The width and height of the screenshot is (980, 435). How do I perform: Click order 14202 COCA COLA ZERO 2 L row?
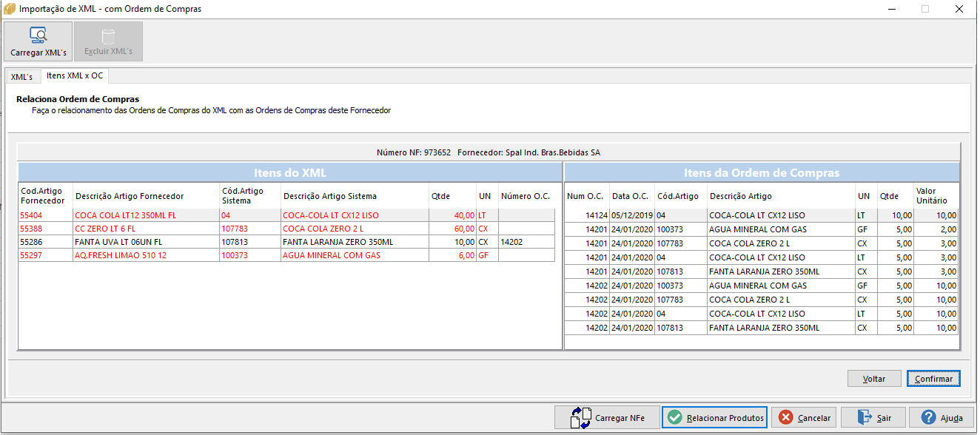pos(762,300)
